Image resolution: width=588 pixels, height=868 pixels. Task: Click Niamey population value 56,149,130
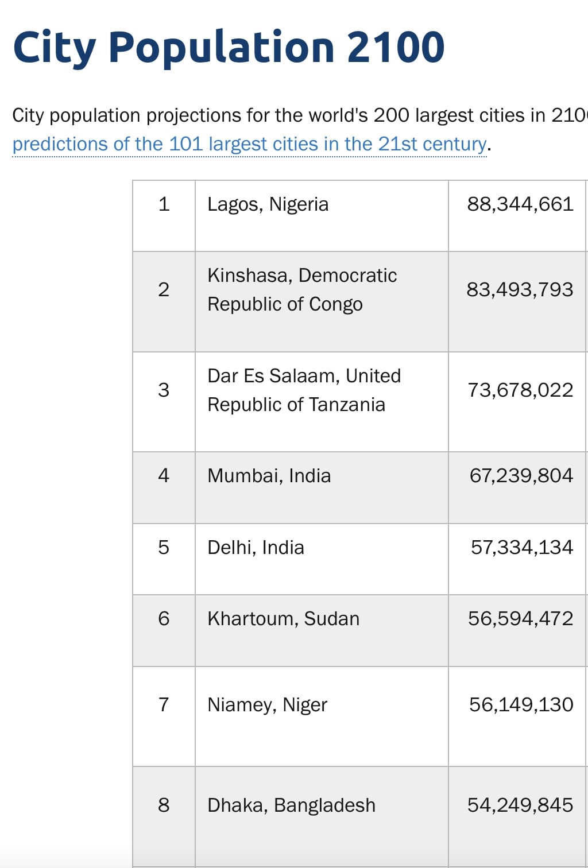pyautogui.click(x=521, y=705)
